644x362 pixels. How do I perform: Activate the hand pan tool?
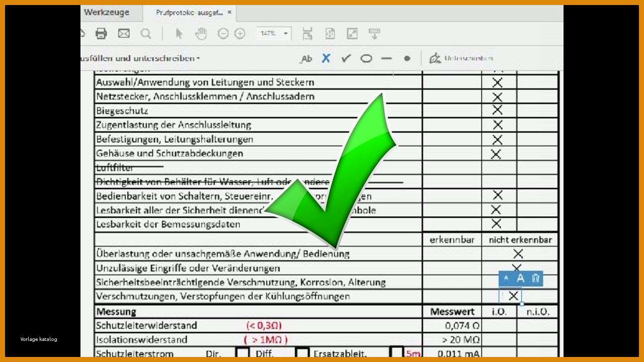tap(201, 34)
